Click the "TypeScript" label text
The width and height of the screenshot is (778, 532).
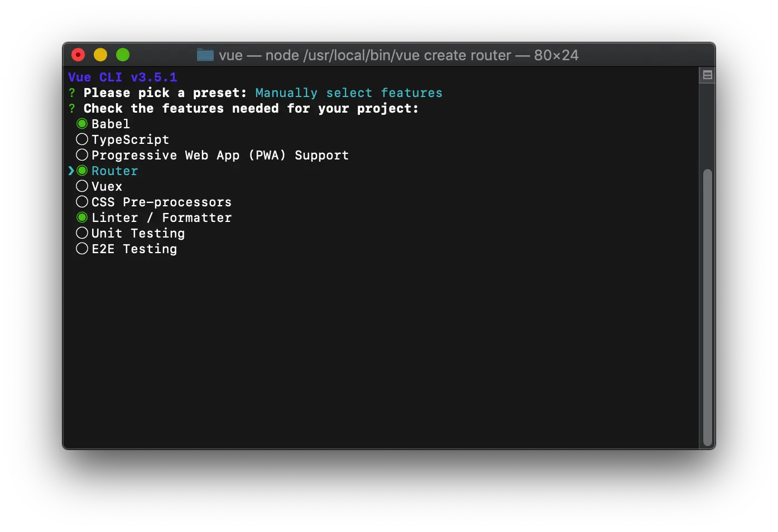[x=130, y=139]
